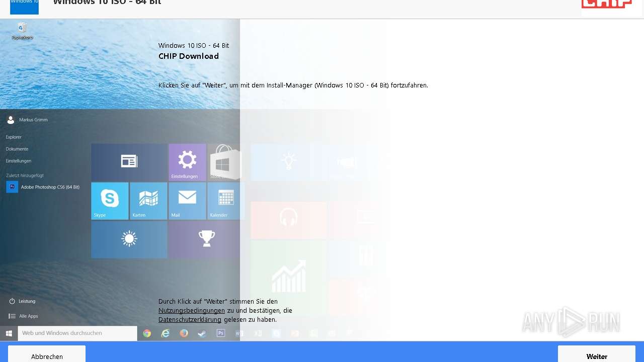Click the Mail envelope tile
644x362 pixels.
click(x=187, y=201)
